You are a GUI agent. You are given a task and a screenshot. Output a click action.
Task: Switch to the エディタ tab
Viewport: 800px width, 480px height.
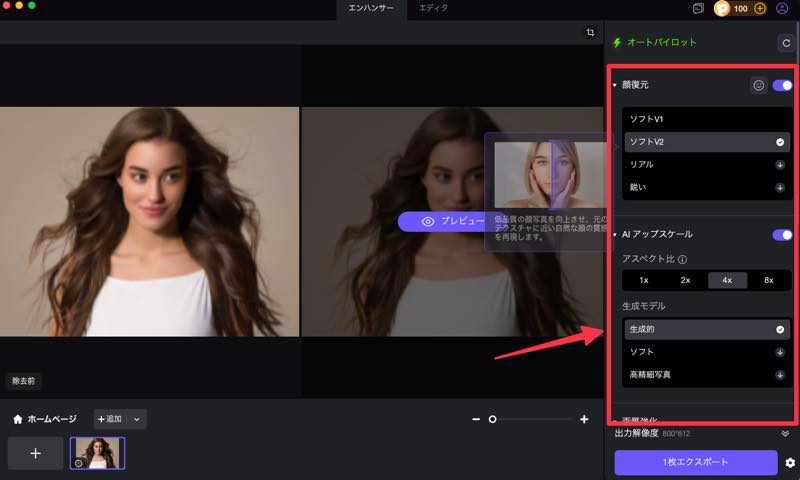[x=433, y=8]
